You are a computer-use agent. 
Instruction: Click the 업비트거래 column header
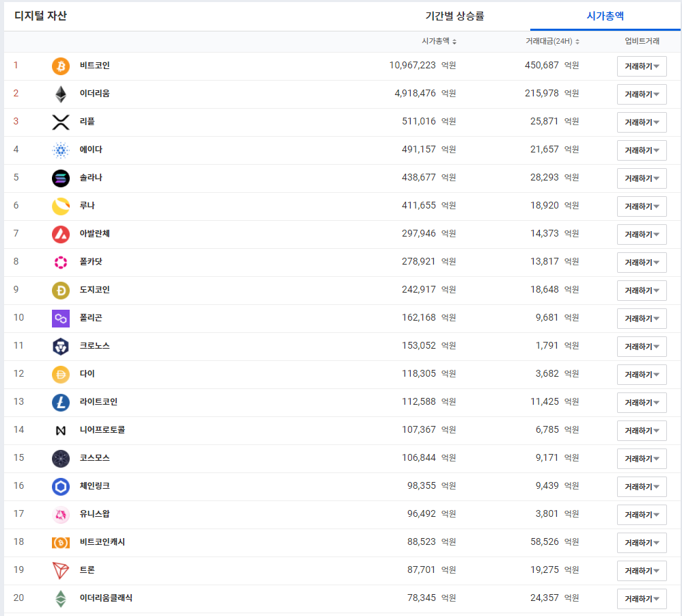[x=642, y=41]
